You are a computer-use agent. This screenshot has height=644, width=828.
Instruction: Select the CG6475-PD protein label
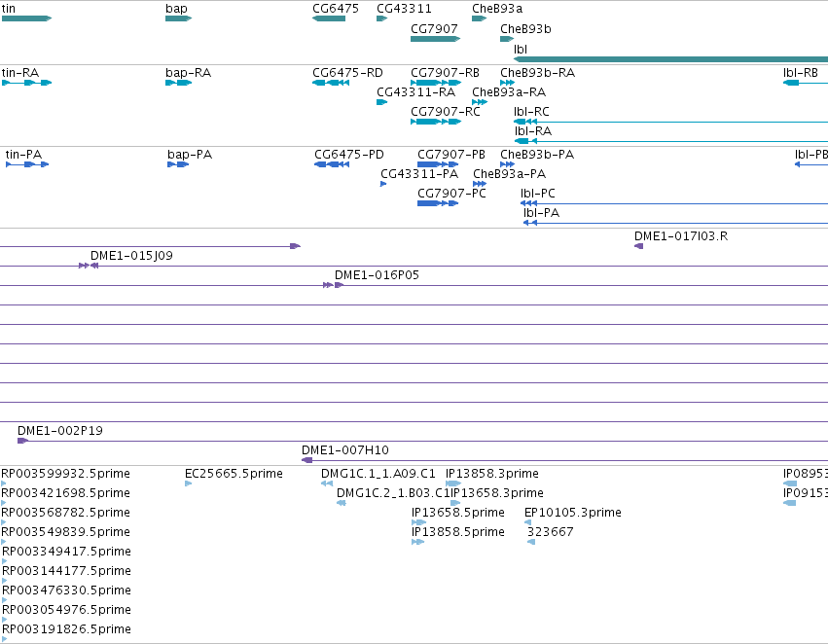(349, 155)
